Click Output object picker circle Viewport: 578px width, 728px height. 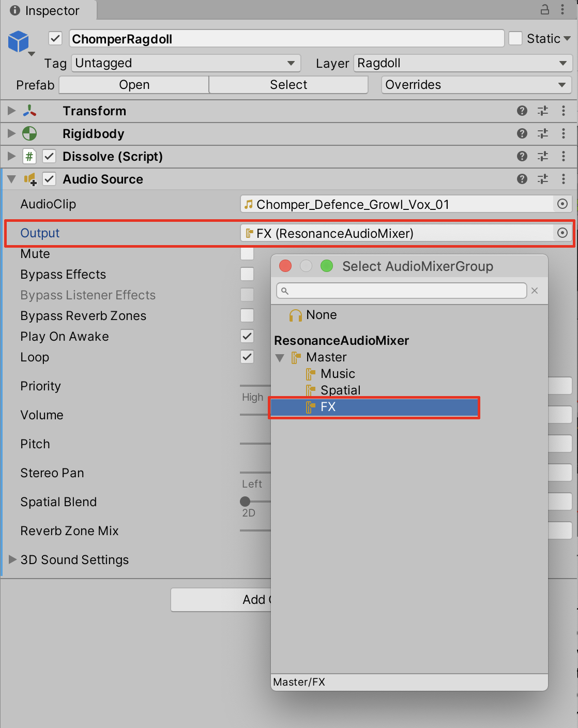(x=562, y=233)
